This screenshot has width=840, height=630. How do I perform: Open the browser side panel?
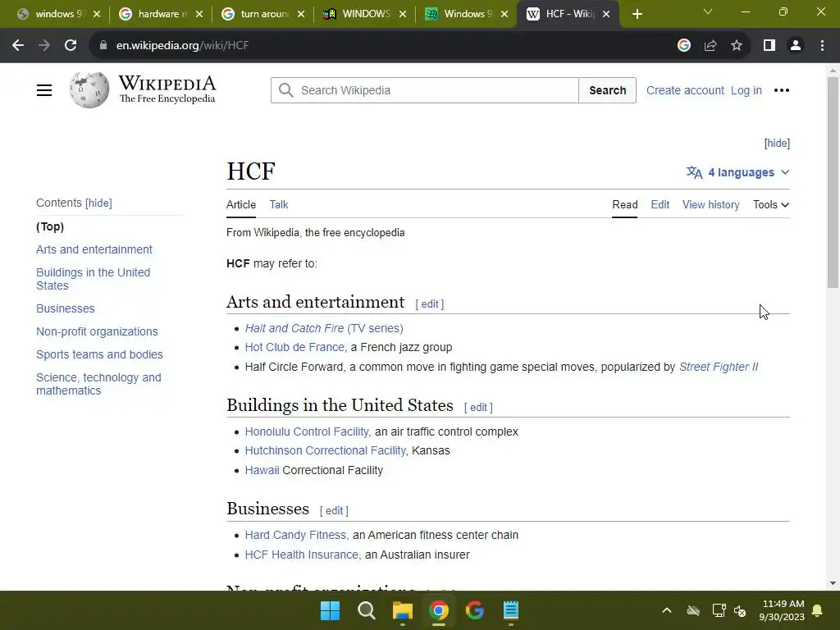pos(769,46)
